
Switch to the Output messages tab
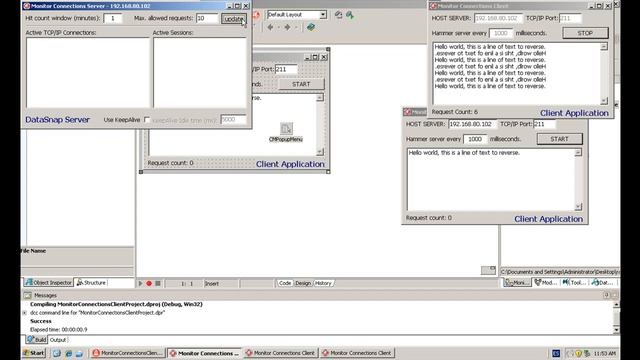point(58,340)
